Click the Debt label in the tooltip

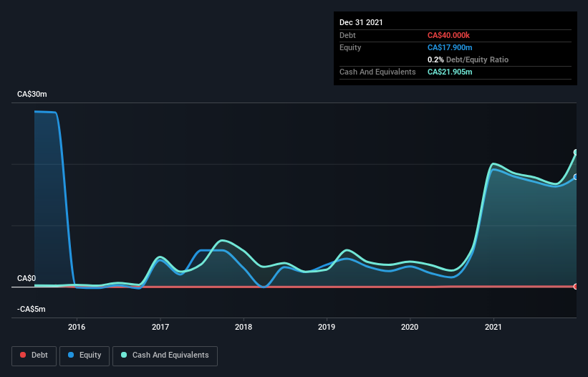coord(347,35)
